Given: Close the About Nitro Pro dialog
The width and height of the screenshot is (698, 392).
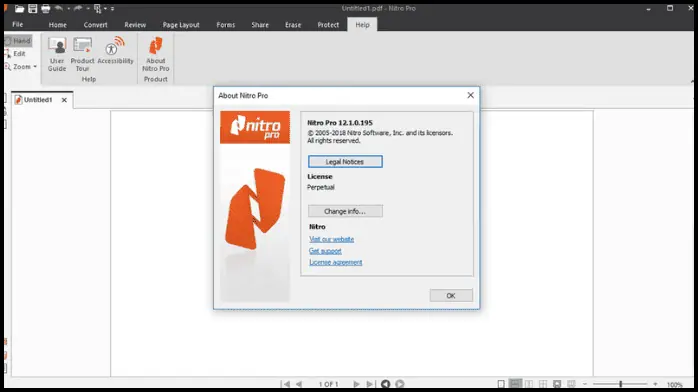Looking at the screenshot, I should pyautogui.click(x=470, y=95).
